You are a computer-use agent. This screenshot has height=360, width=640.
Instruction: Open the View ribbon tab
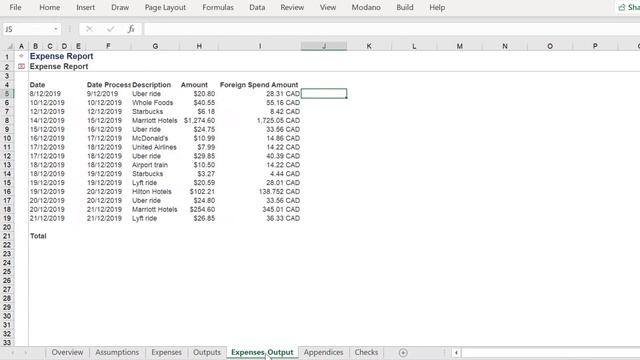(x=328, y=7)
